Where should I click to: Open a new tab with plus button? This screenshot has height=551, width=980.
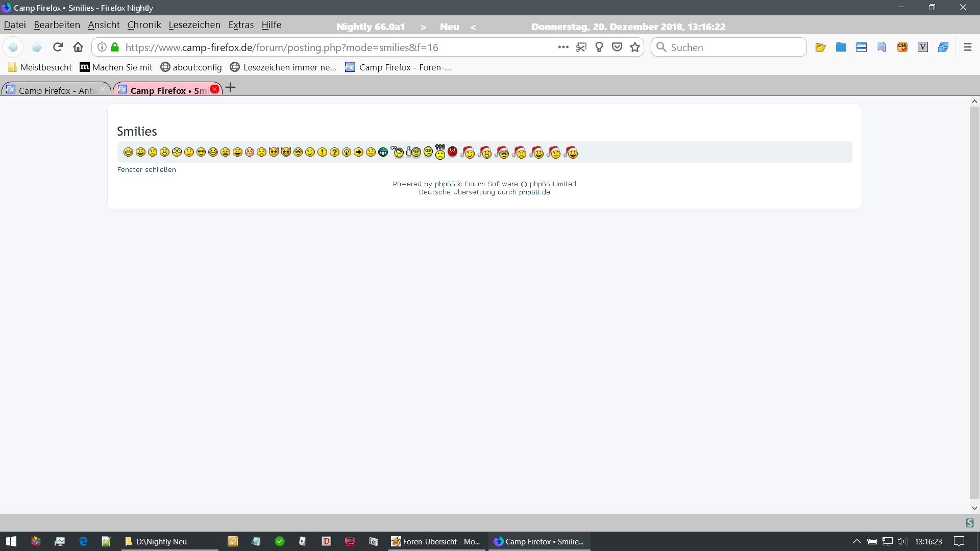coord(231,88)
